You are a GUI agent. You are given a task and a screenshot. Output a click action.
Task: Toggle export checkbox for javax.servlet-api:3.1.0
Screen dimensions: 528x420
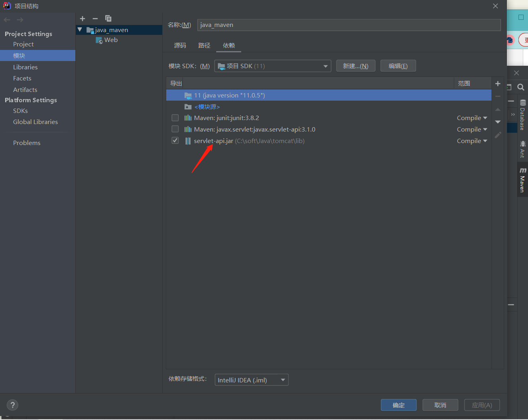[x=175, y=129]
